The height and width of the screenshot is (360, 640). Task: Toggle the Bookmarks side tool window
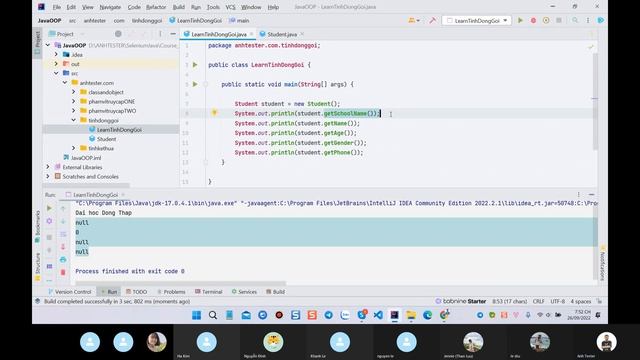[37, 227]
